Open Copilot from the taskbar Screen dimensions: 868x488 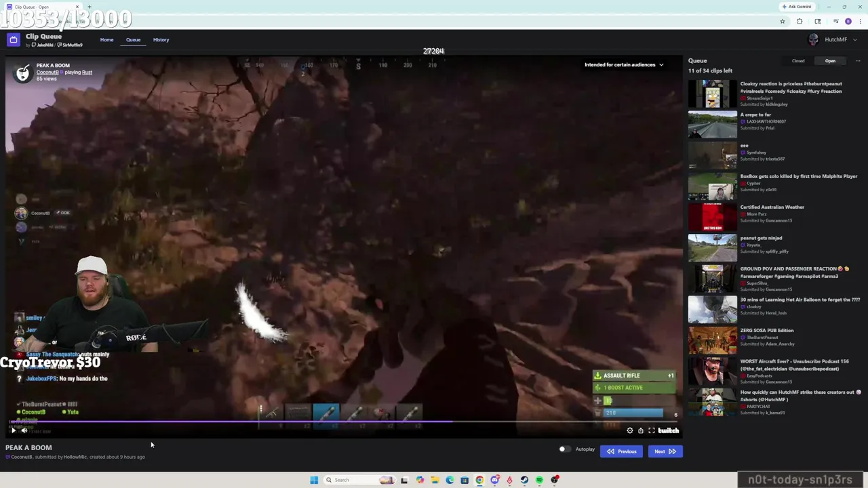pos(420,480)
